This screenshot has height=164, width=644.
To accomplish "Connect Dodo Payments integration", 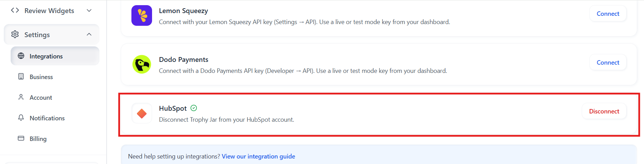I will point(608,63).
